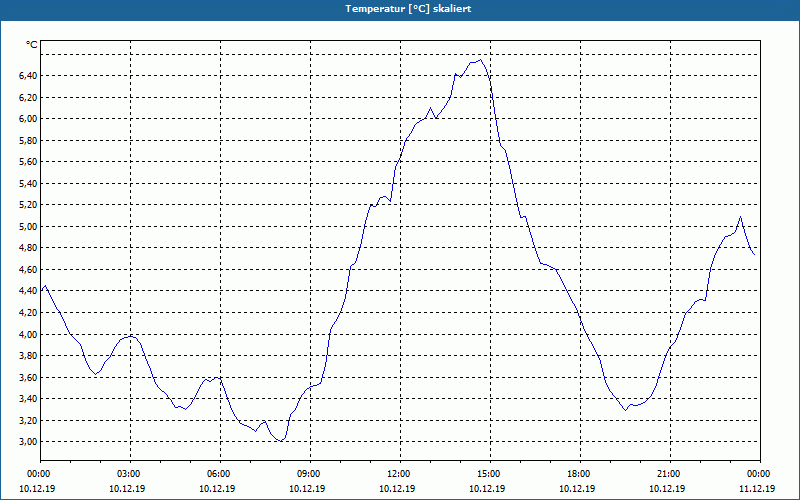Click the chart title 'Temperatur [°C] skaliert'
The image size is (800, 500).
tap(408, 9)
